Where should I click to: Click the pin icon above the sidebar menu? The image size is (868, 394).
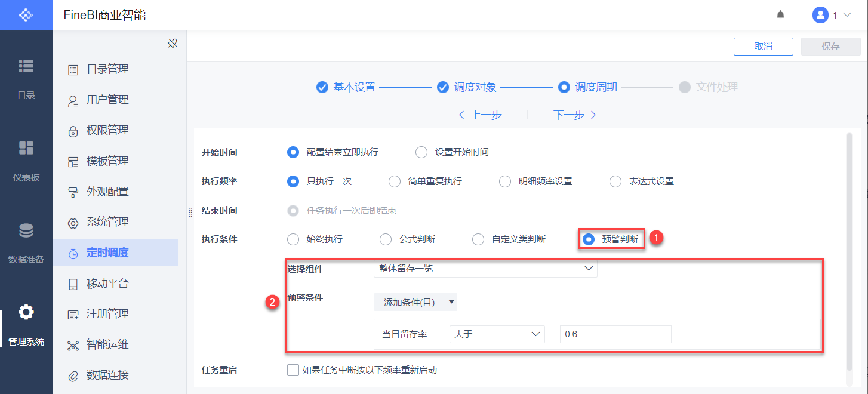point(173,44)
